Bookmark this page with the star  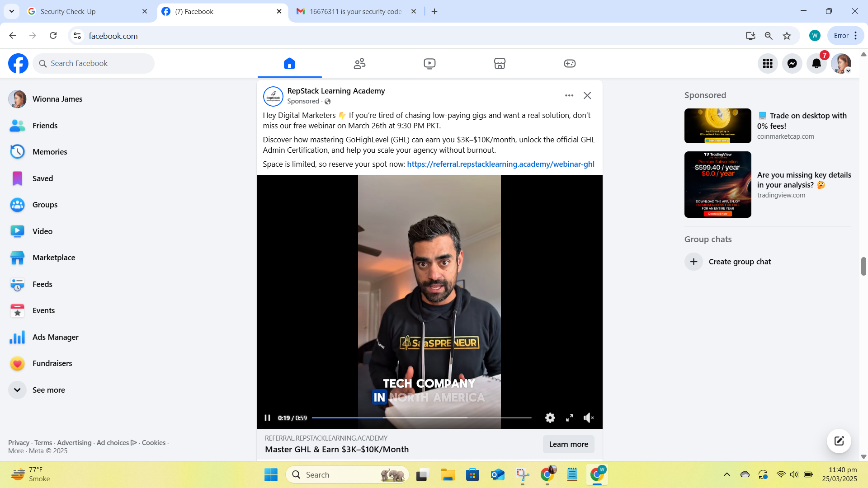tap(787, 36)
